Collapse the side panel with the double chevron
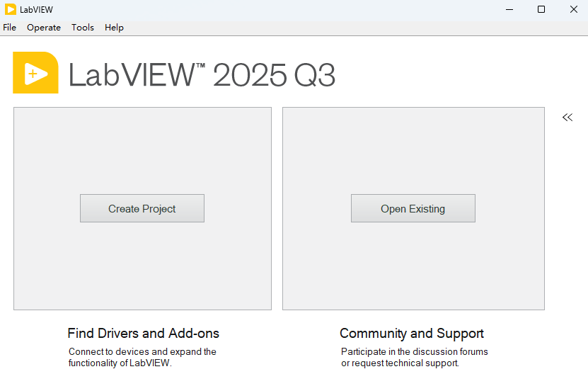Image resolution: width=588 pixels, height=391 pixels. (567, 118)
